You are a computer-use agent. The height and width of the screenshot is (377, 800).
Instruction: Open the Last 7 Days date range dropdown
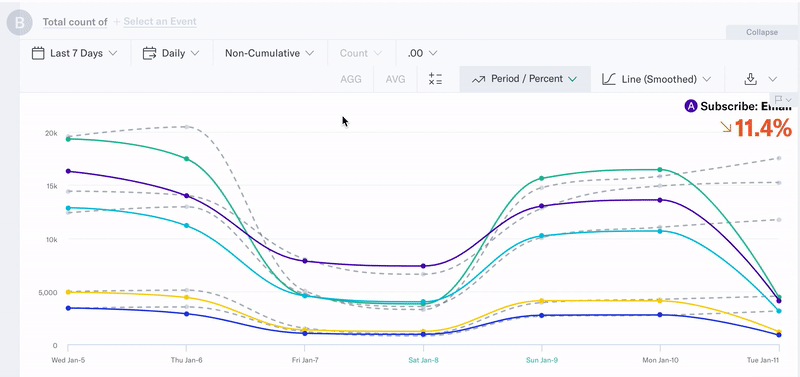(74, 53)
